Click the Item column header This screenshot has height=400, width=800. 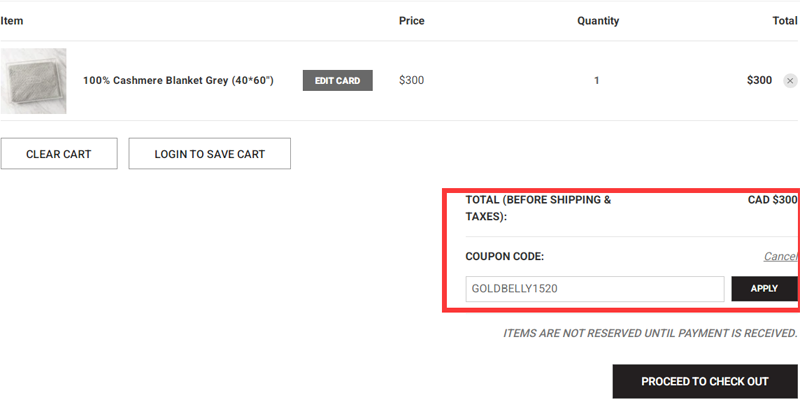pyautogui.click(x=12, y=21)
